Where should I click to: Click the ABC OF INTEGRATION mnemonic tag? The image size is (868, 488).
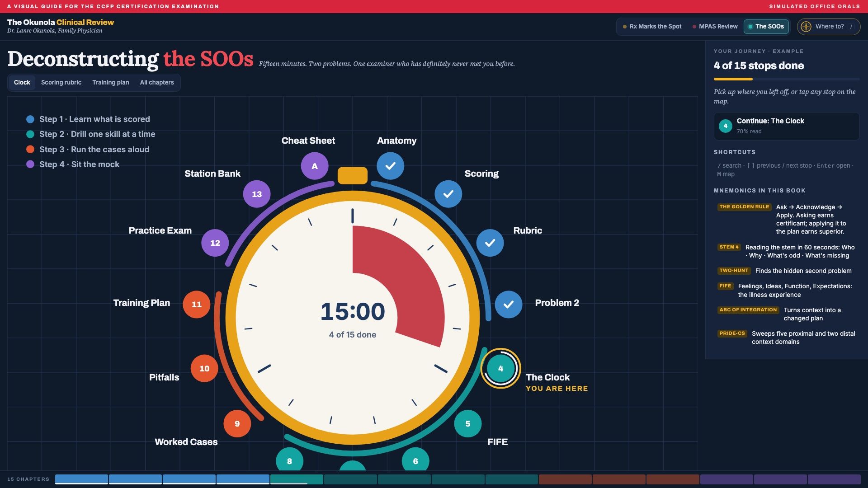point(748,310)
